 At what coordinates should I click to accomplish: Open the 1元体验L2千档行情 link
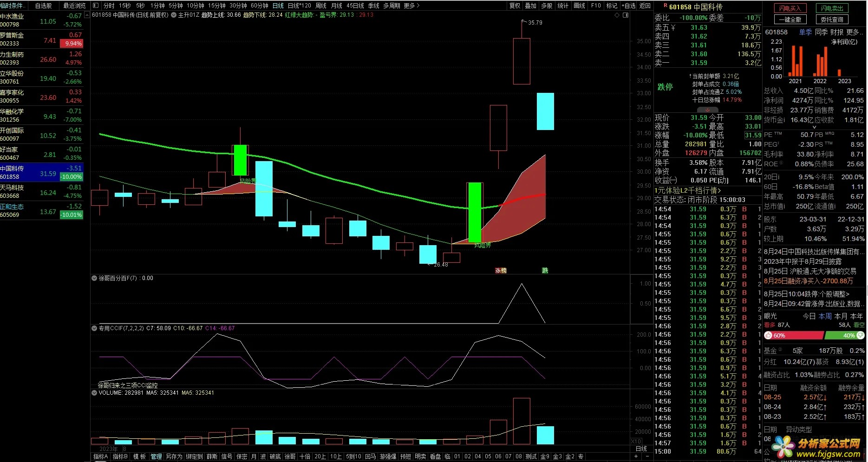pos(688,190)
